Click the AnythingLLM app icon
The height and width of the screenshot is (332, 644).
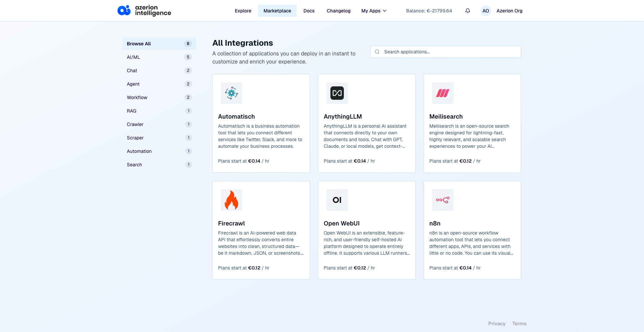(x=337, y=93)
